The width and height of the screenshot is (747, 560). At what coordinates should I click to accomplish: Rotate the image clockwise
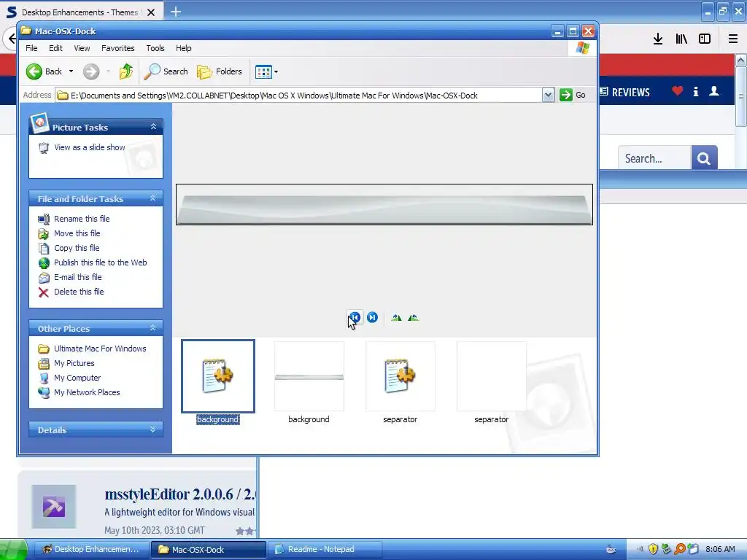[x=396, y=318]
